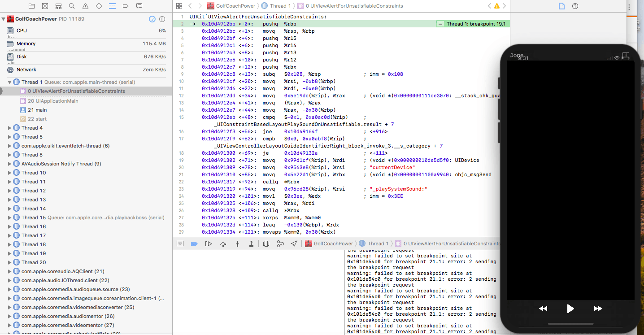Select the CPU gauge row
The height and width of the screenshot is (335, 644).
coord(86,30)
